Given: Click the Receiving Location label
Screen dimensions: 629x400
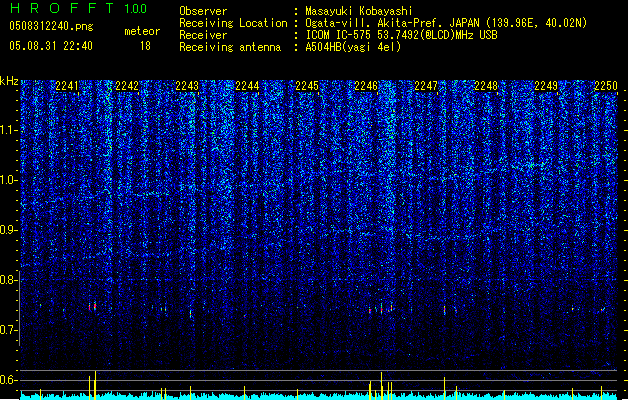Looking at the screenshot, I should pos(233,23).
